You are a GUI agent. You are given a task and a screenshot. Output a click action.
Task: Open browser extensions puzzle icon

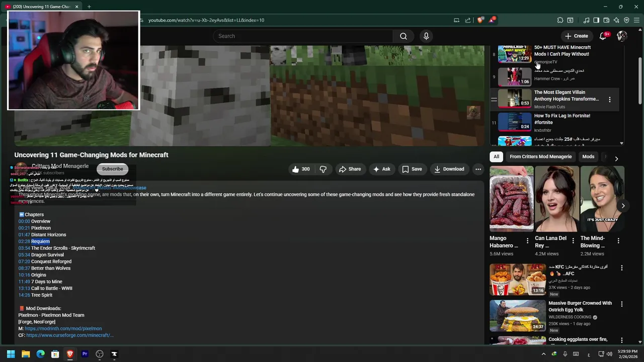click(x=560, y=20)
